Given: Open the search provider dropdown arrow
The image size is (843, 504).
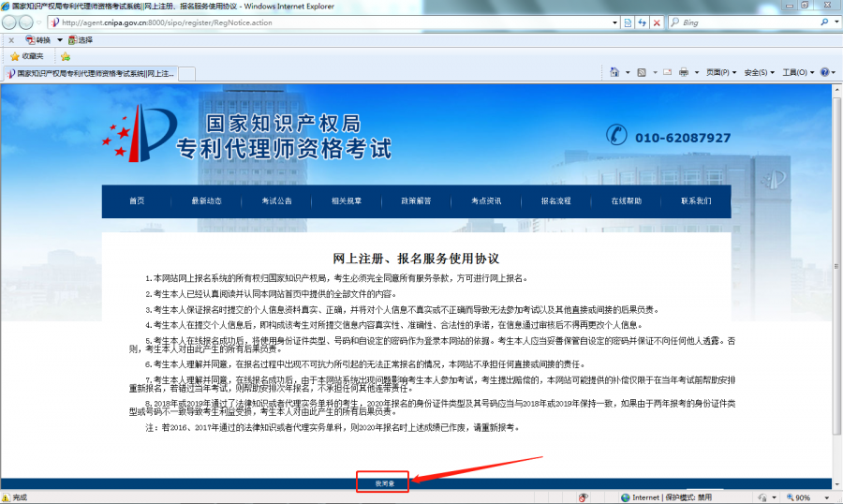Looking at the screenshot, I should pos(836,22).
